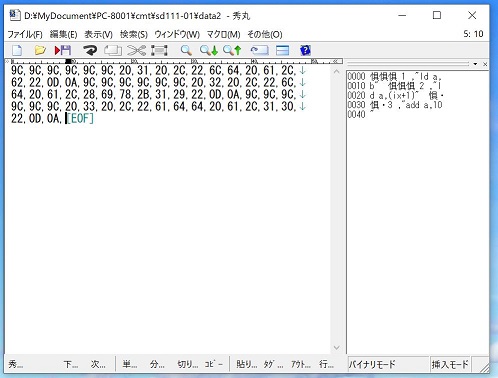Toggle the 挿入モード status indicator
498x378 pixels.
pyautogui.click(x=450, y=364)
